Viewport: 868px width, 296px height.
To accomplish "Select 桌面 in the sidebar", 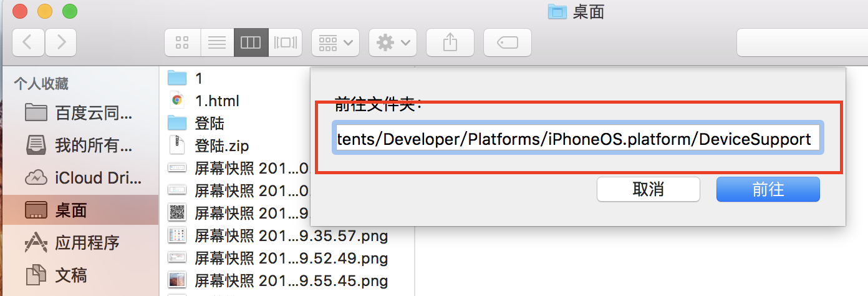I will click(80, 210).
